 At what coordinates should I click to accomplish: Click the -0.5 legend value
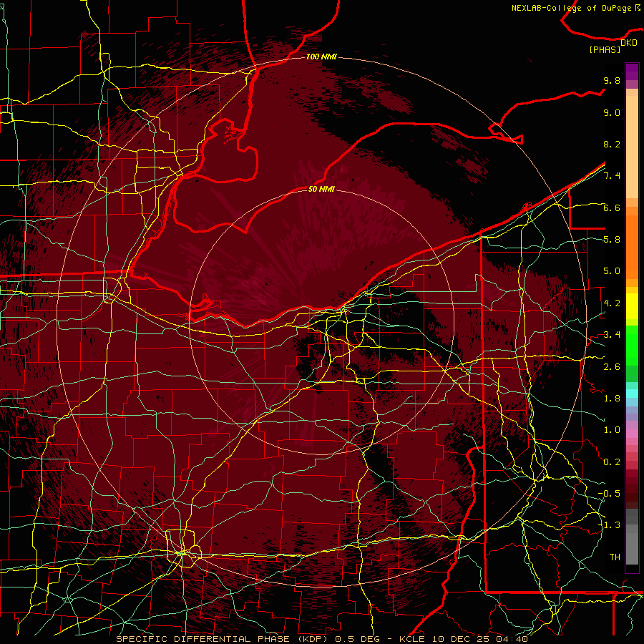tap(609, 494)
